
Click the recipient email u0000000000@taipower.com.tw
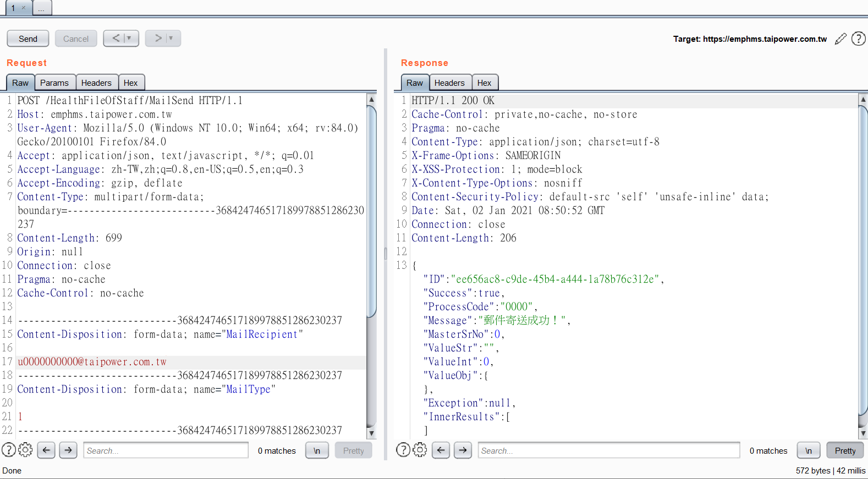point(92,362)
